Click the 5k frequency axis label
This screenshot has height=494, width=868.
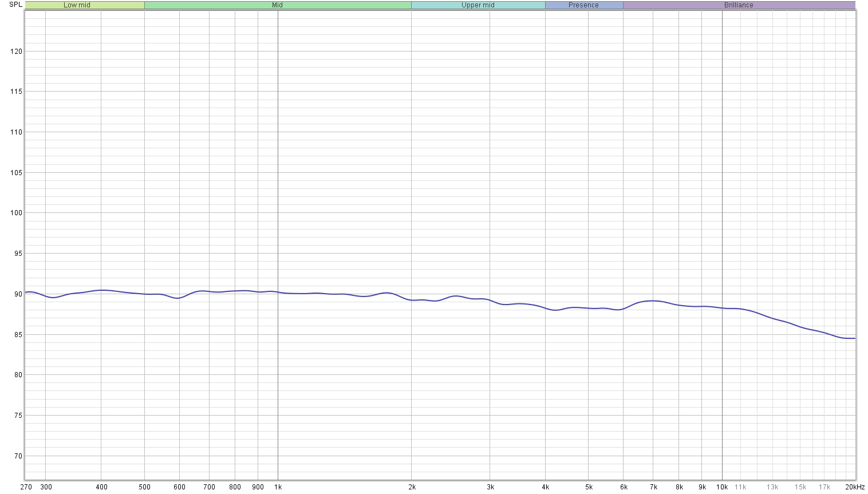point(589,487)
